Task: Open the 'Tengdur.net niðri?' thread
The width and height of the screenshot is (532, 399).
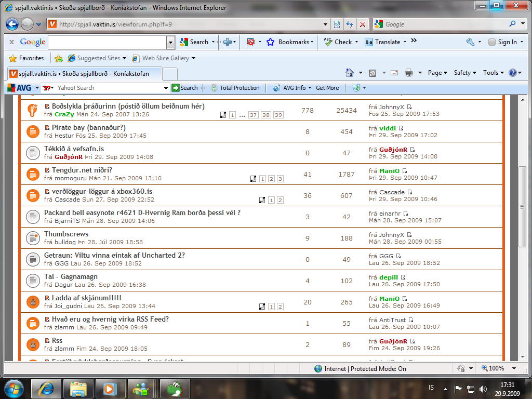Action: click(82, 170)
